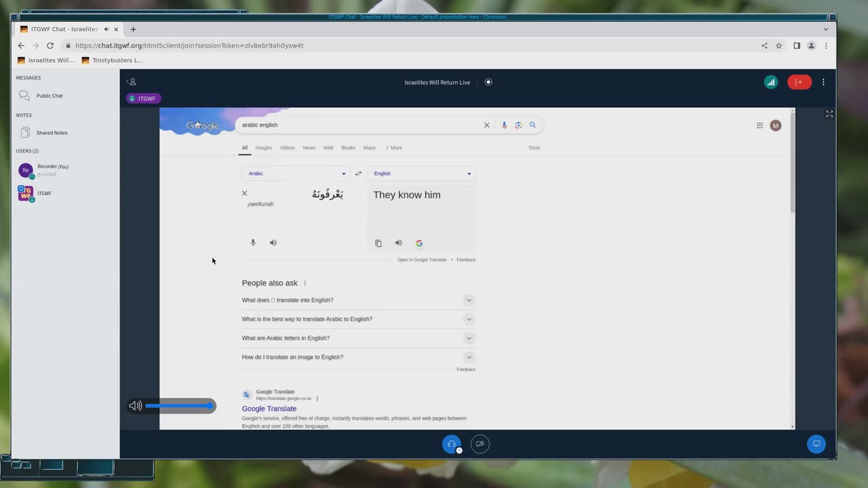
Task: Open the BigBlueButton options three-dot menu
Action: tap(823, 82)
